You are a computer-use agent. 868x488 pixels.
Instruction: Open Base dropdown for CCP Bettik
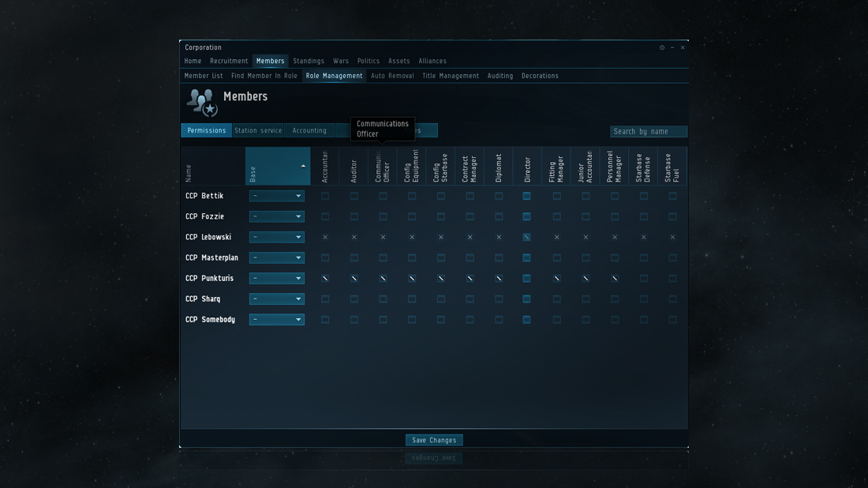click(x=277, y=196)
